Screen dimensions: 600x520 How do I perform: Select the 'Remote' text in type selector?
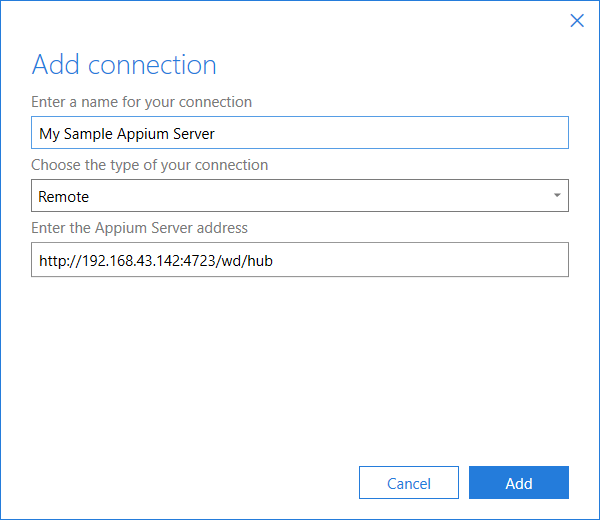[64, 197]
